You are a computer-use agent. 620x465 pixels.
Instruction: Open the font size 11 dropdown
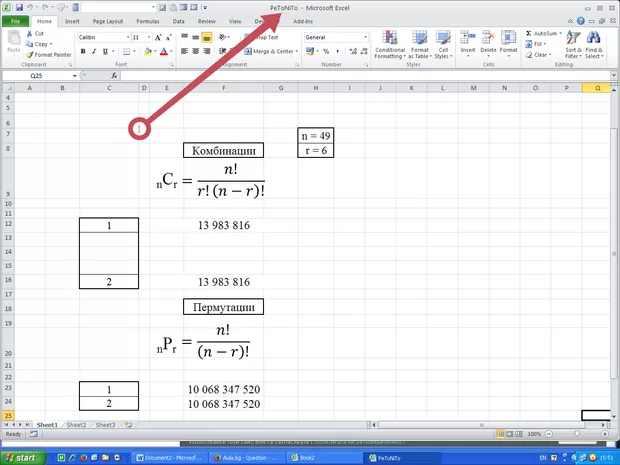click(x=149, y=37)
